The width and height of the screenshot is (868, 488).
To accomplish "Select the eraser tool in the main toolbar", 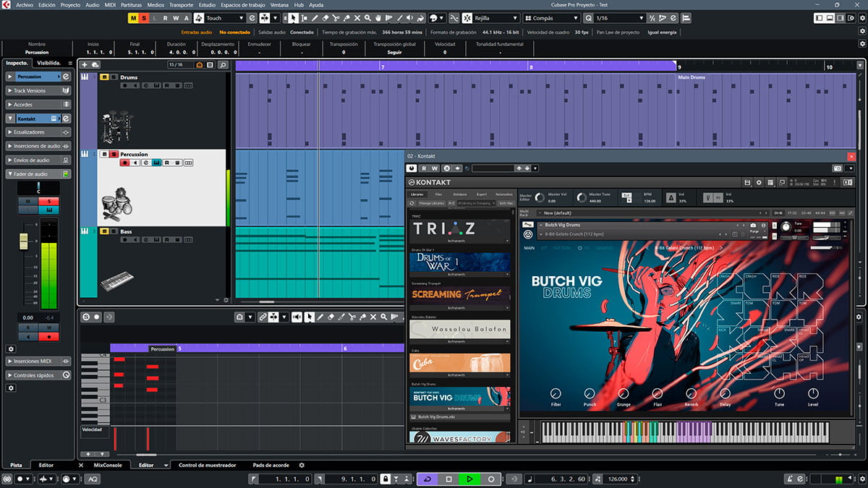I will tap(325, 18).
